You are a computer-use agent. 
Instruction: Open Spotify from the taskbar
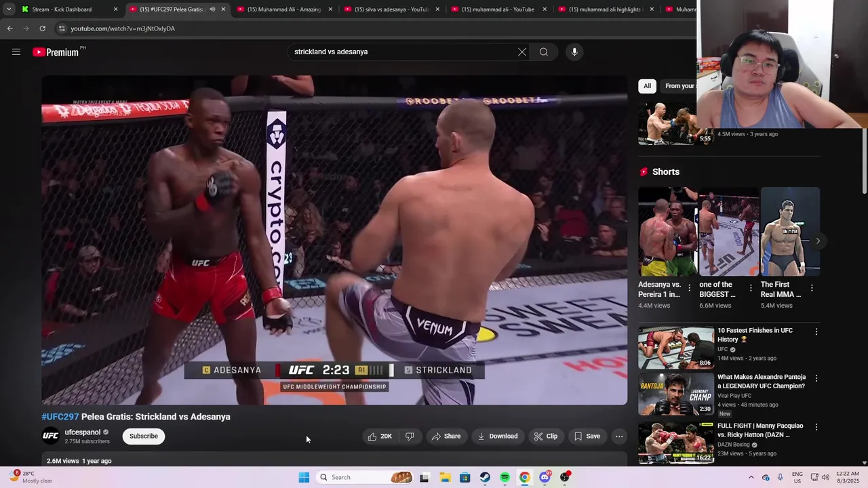[x=505, y=477]
